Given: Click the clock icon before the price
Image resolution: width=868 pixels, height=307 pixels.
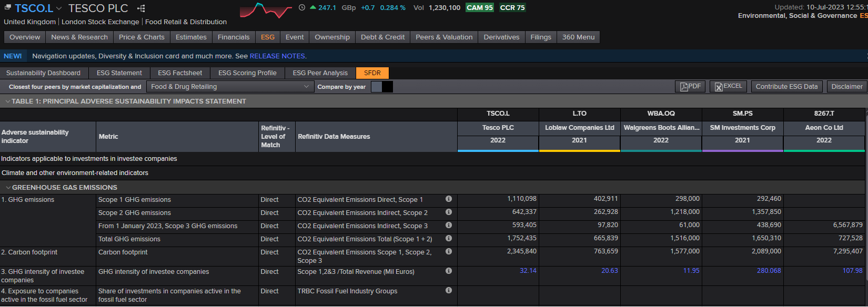Looking at the screenshot, I should 302,7.
